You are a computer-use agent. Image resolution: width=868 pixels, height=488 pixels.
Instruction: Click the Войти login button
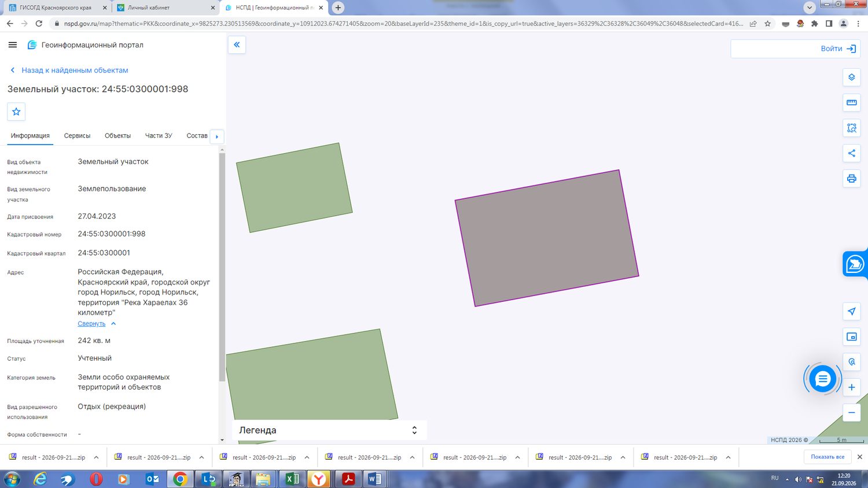pyautogui.click(x=838, y=49)
